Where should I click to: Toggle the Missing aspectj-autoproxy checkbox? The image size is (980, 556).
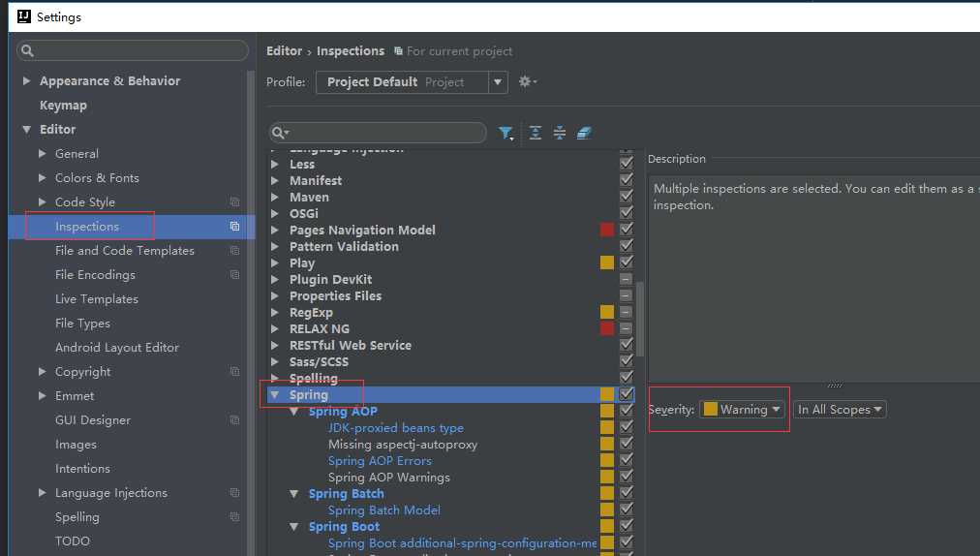pyautogui.click(x=627, y=444)
